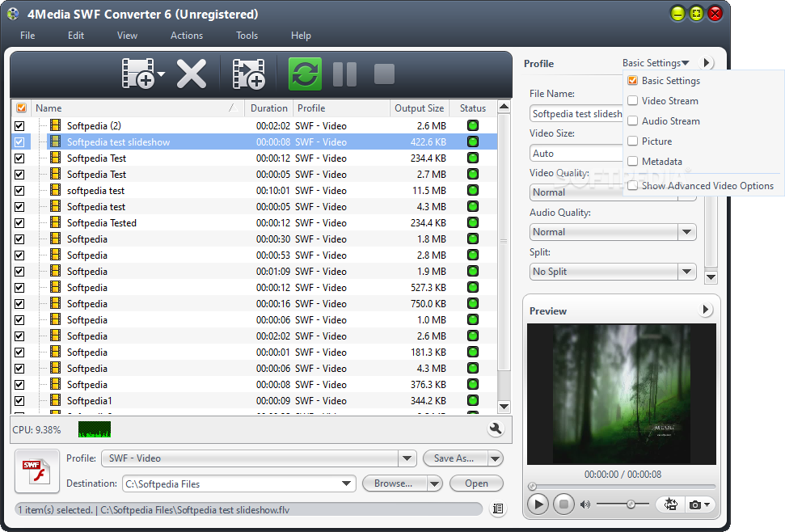
Task: Mute the preview volume speaker icon
Action: coord(585,505)
